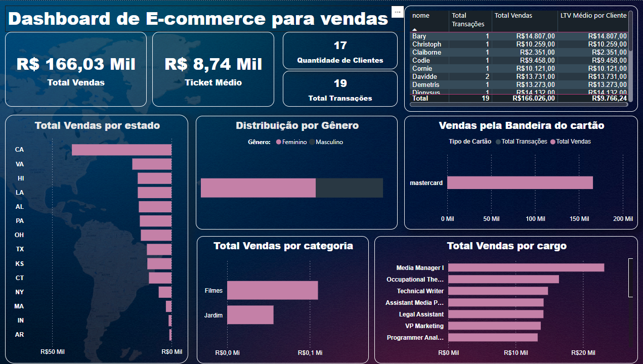
Task: Click the Quantidade de Clientes card
Action: 340,51
